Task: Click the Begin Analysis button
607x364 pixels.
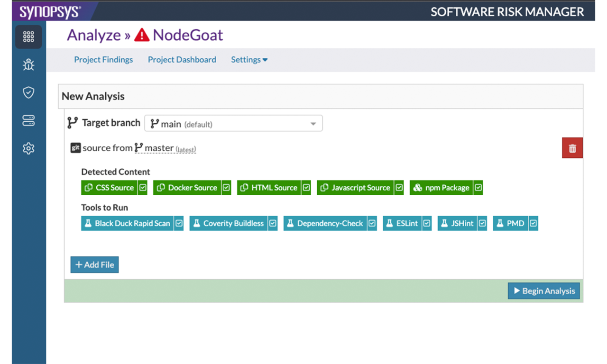Action: (543, 291)
